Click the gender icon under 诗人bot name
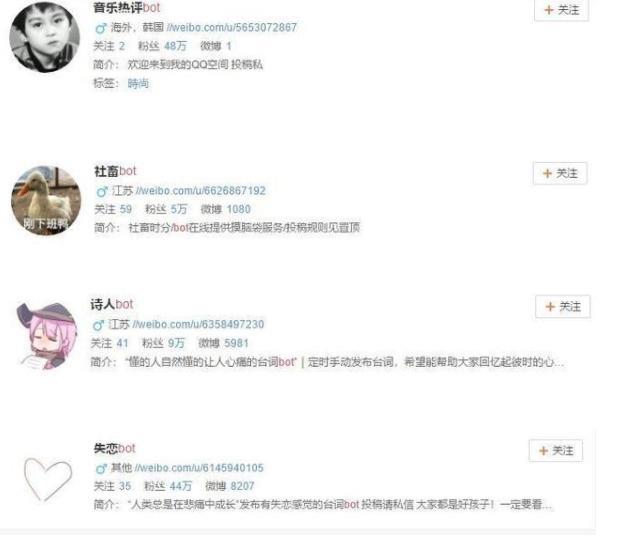Image resolution: width=619 pixels, height=538 pixels. click(x=98, y=325)
